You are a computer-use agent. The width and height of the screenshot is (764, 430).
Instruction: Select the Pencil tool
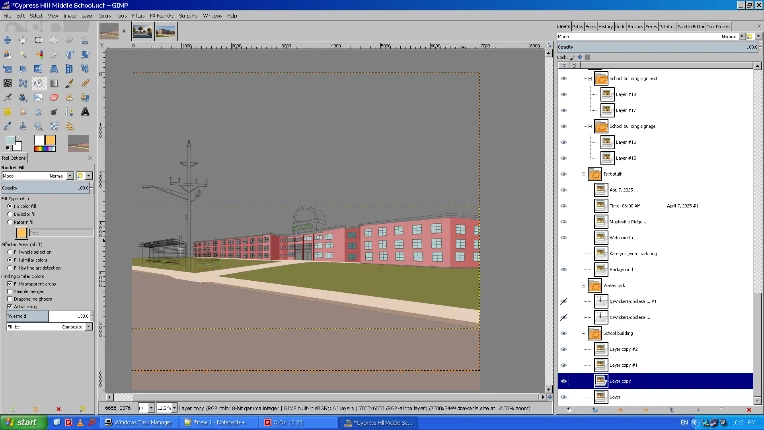click(85, 83)
